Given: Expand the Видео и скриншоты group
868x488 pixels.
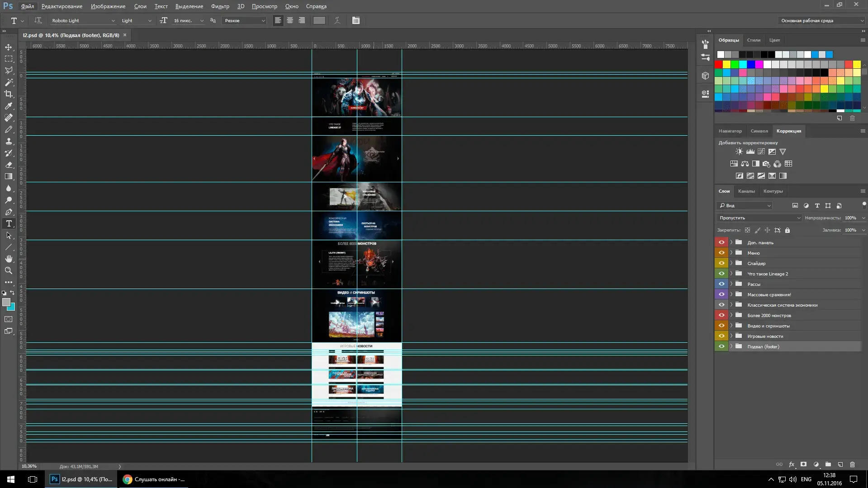Looking at the screenshot, I should click(x=731, y=326).
